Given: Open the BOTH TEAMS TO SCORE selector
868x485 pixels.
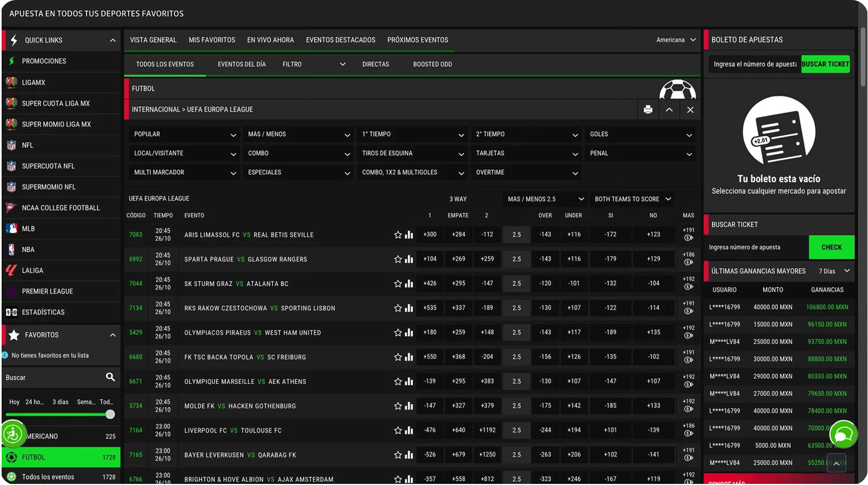Looking at the screenshot, I should (x=632, y=199).
